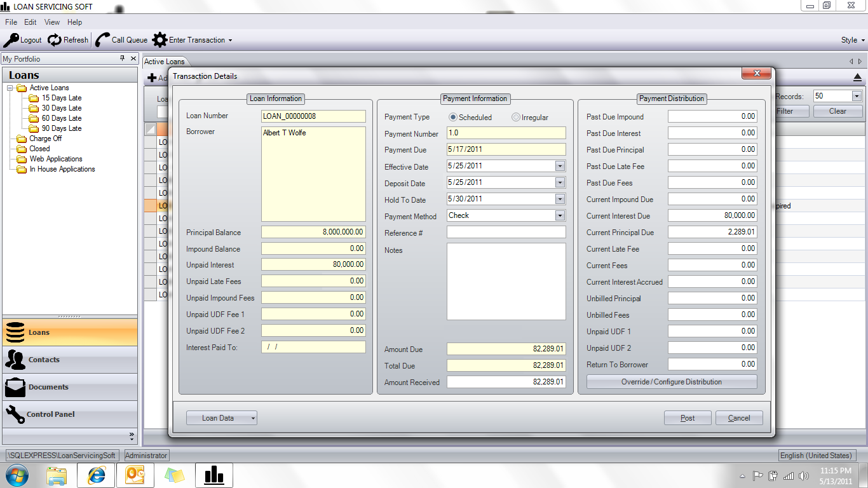Viewport: 868px width, 488px height.
Task: Click the Reference # input field
Action: coord(506,233)
